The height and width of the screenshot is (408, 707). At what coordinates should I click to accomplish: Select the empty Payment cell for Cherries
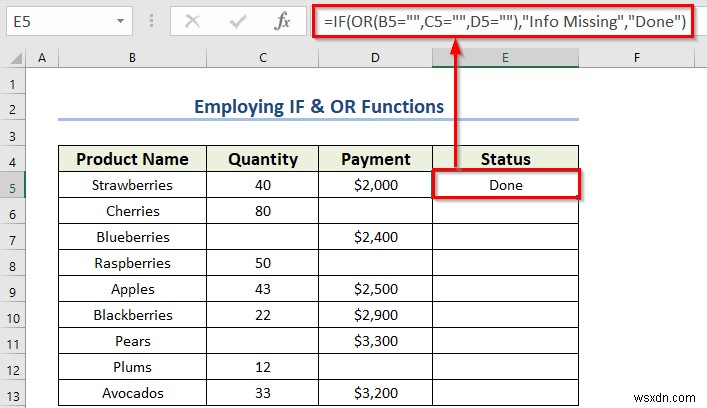(375, 211)
